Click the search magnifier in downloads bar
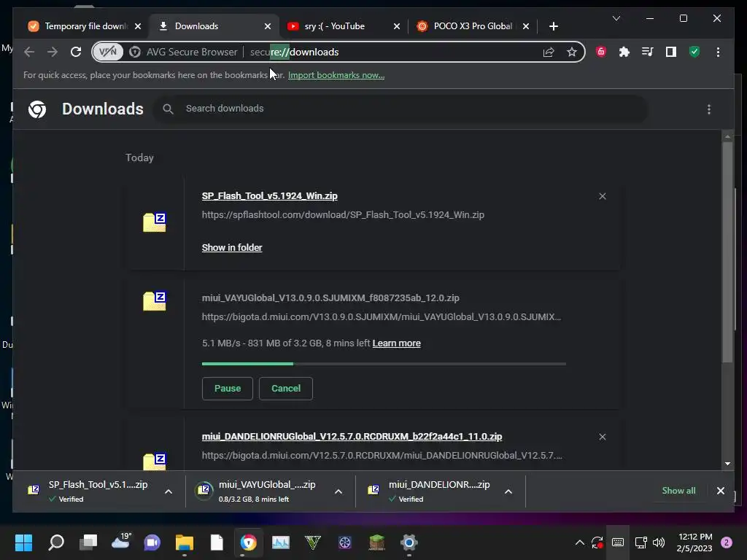This screenshot has width=747, height=560. pos(168,109)
